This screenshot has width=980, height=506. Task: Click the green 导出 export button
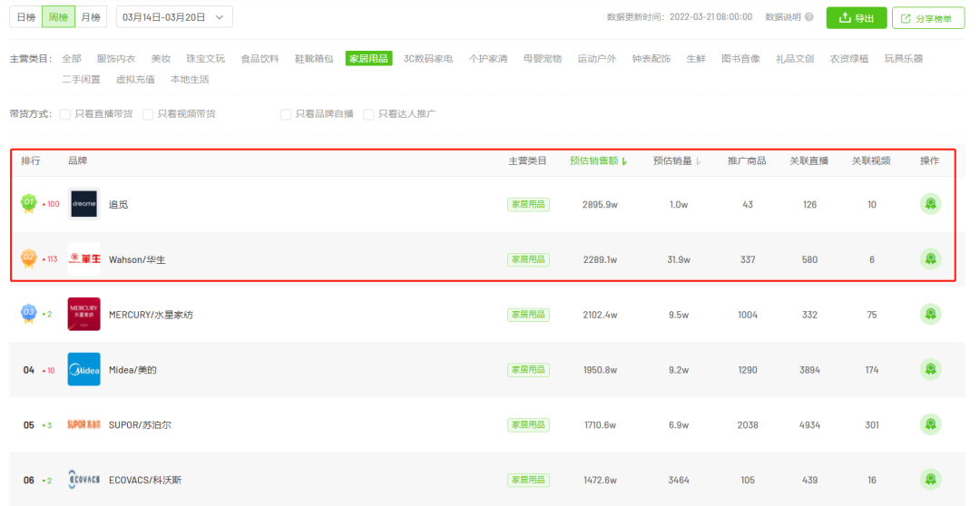coord(857,18)
